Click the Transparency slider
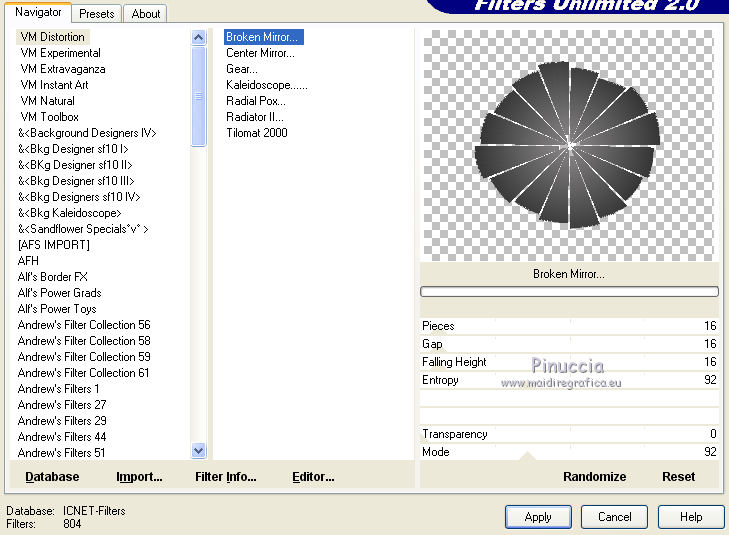Viewport: 729px width, 535px height. [570, 434]
